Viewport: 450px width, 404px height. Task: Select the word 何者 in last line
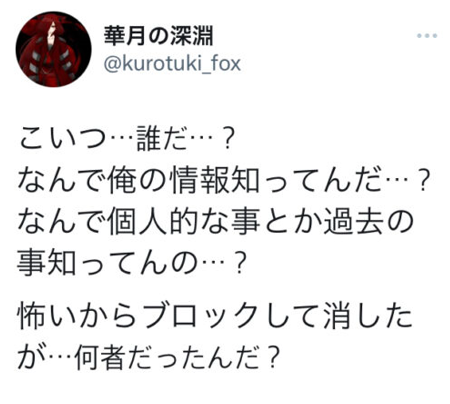tap(102, 357)
